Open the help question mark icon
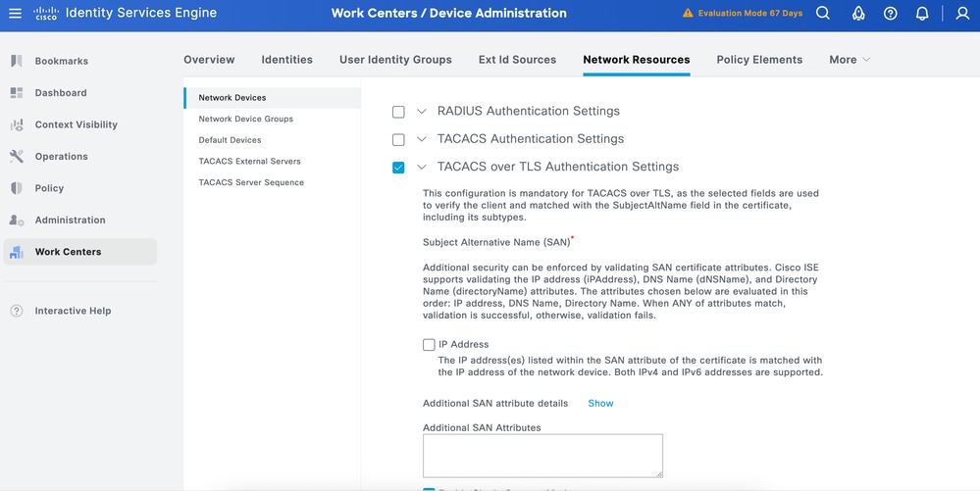980x491 pixels. (890, 14)
